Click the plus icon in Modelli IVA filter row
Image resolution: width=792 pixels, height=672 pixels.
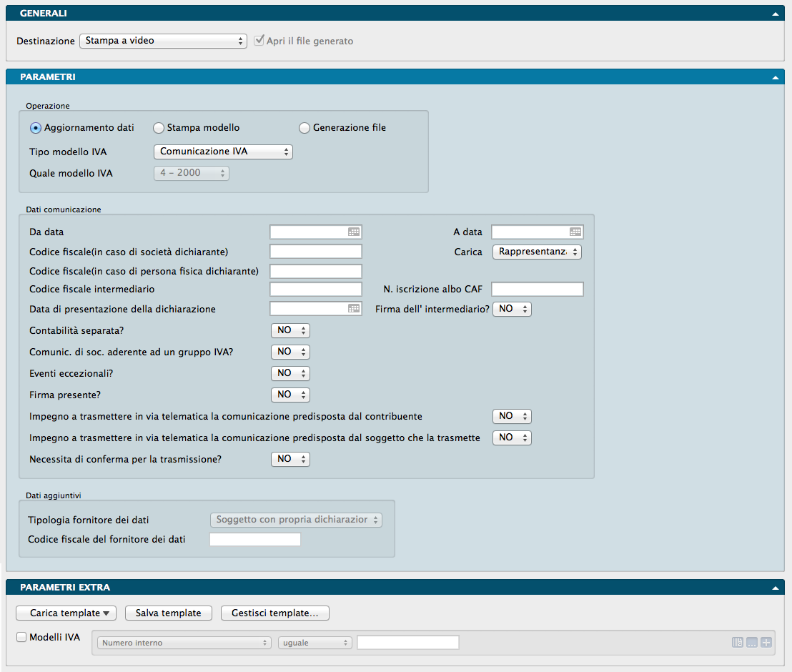pyautogui.click(x=766, y=643)
